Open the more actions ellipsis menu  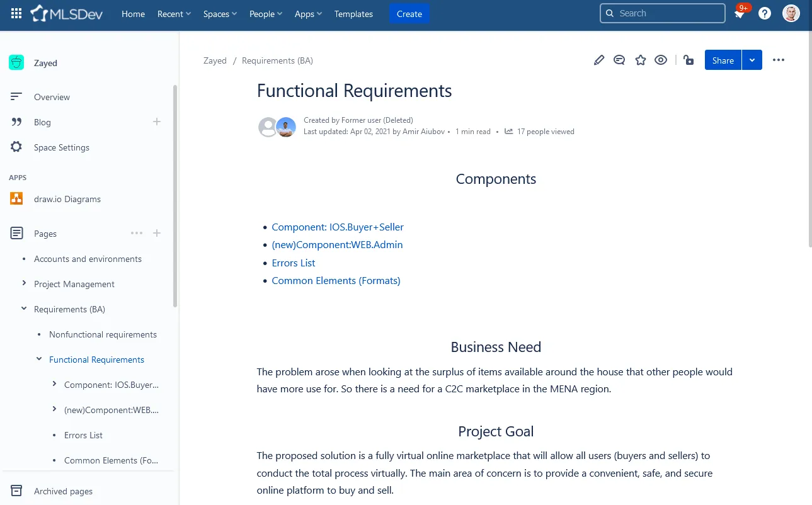coord(779,60)
